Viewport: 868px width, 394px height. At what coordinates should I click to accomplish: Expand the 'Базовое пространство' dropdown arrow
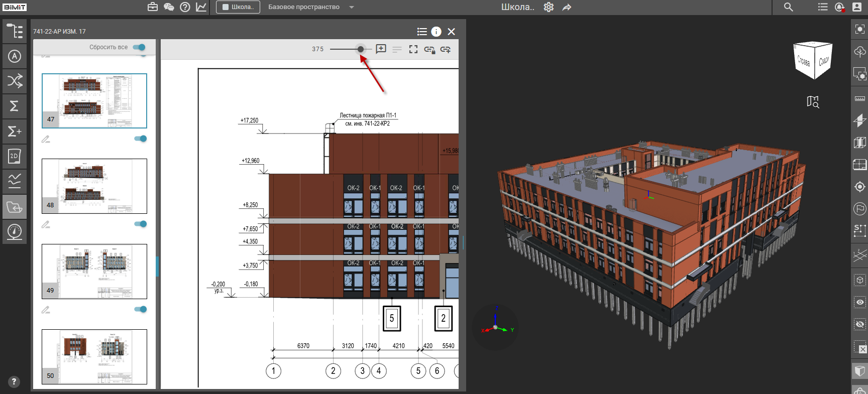[x=352, y=7]
